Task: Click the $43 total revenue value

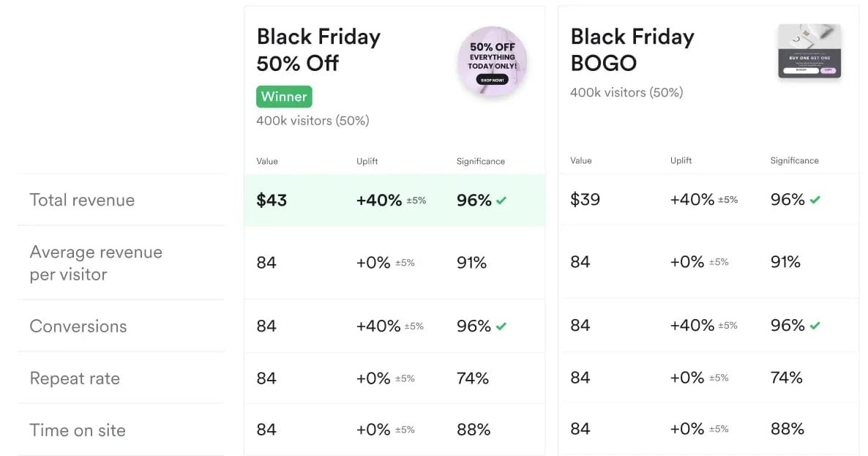Action: (272, 200)
